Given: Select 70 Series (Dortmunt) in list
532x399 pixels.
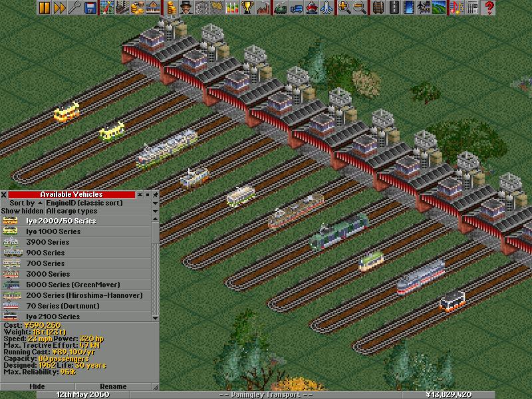Looking at the screenshot, I should point(76,306).
